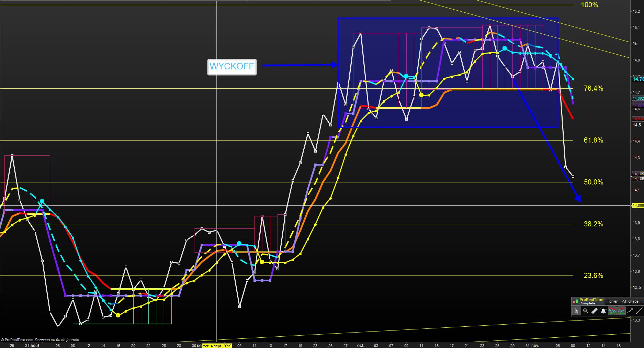Viewport: 644px width, 348px height.
Task: Click the yellow 14,006 price axis label
Action: pyautogui.click(x=638, y=205)
